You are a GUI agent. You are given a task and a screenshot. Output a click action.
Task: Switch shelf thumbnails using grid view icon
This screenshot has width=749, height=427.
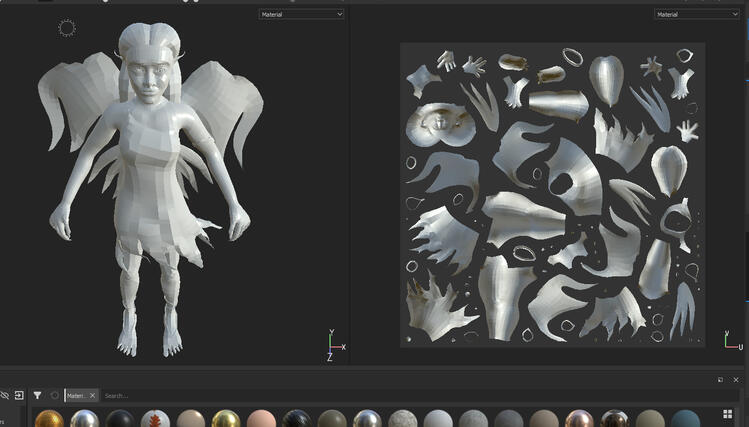point(728,414)
